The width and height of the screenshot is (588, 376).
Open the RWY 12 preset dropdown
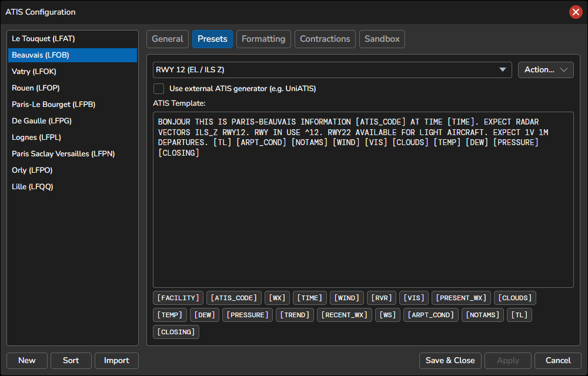click(332, 70)
